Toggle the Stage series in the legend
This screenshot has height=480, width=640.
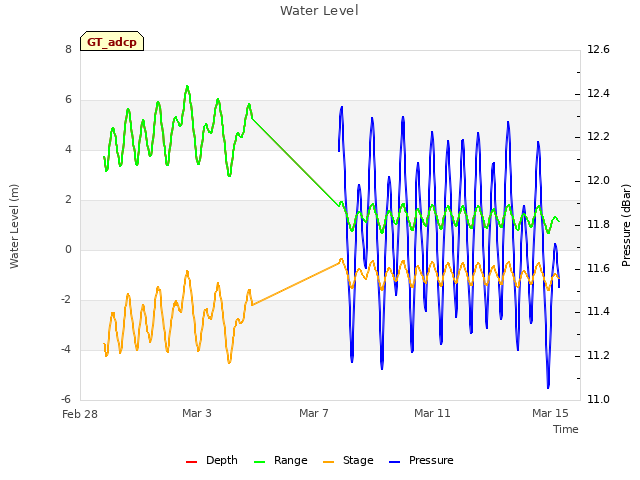pos(348,460)
